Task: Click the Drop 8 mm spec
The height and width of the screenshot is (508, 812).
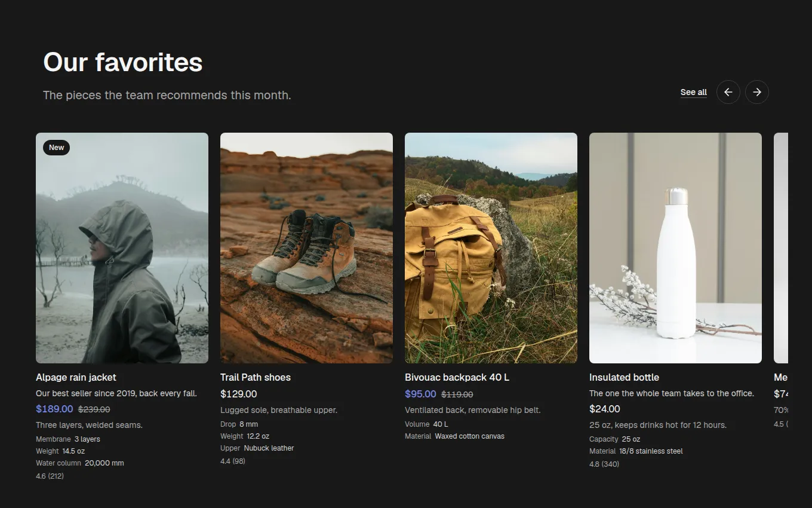Action: pos(239,424)
